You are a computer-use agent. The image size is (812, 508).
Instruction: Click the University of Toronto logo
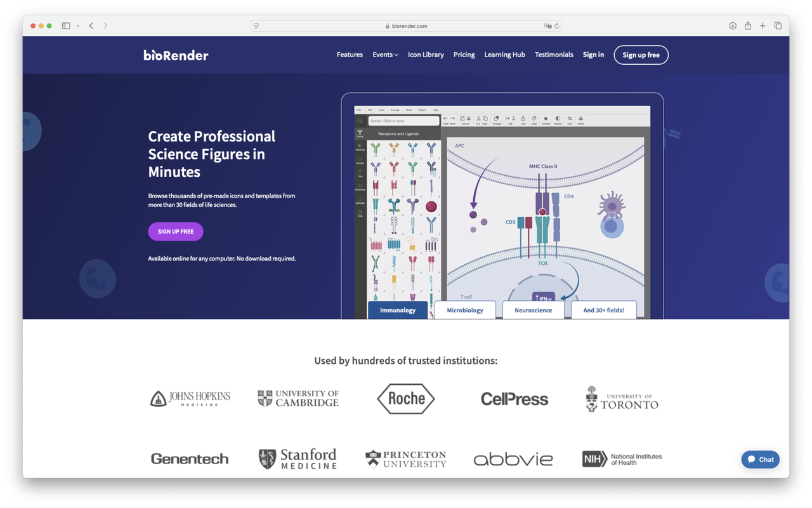pos(622,399)
